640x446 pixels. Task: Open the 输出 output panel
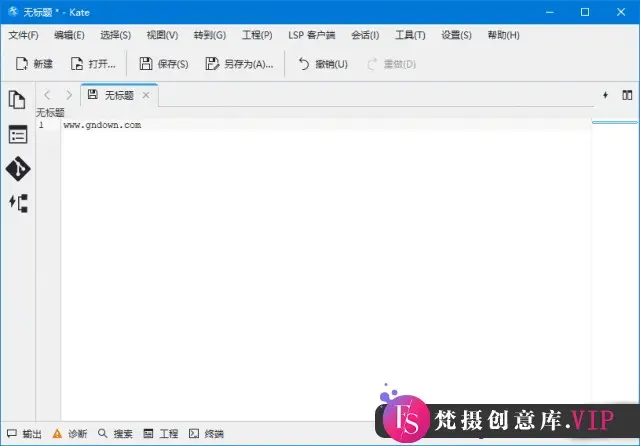(24, 434)
